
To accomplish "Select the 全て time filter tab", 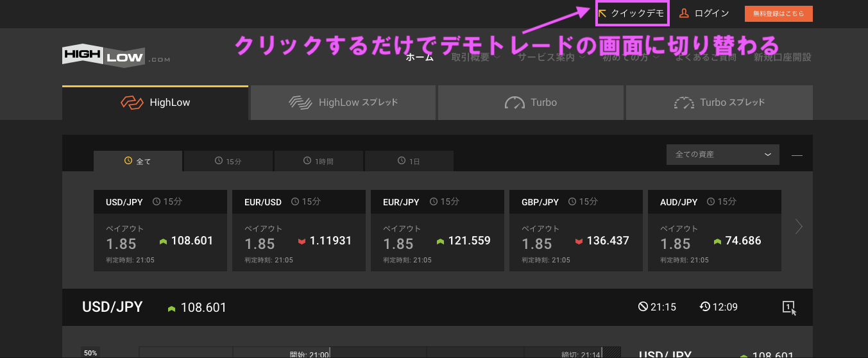I will coord(138,161).
